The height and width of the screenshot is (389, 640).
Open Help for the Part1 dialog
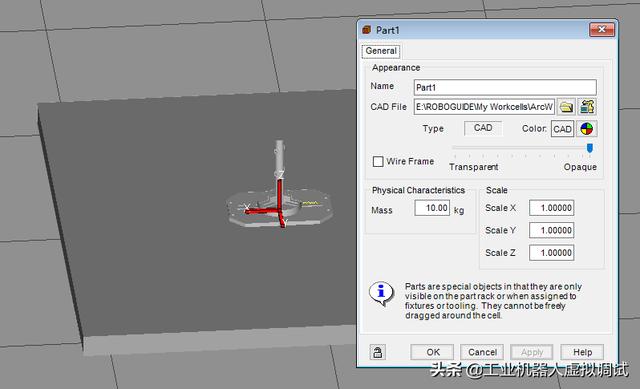pos(582,352)
